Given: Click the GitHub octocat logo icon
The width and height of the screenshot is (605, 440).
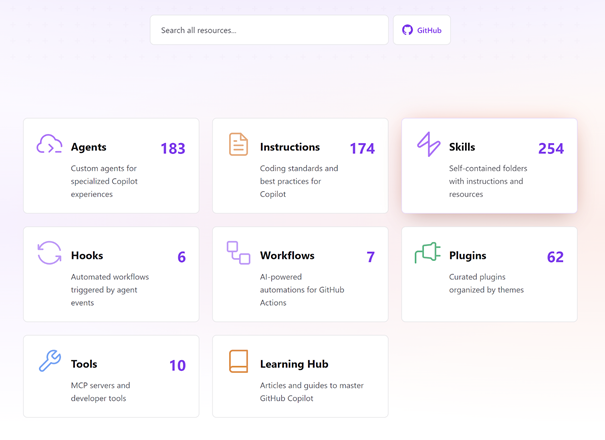Looking at the screenshot, I should point(407,30).
